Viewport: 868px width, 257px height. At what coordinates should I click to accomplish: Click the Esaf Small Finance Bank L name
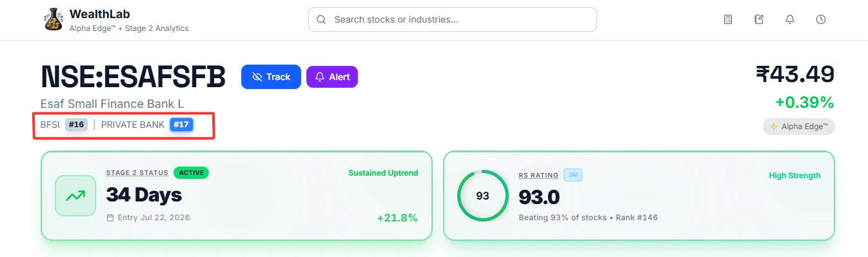113,104
